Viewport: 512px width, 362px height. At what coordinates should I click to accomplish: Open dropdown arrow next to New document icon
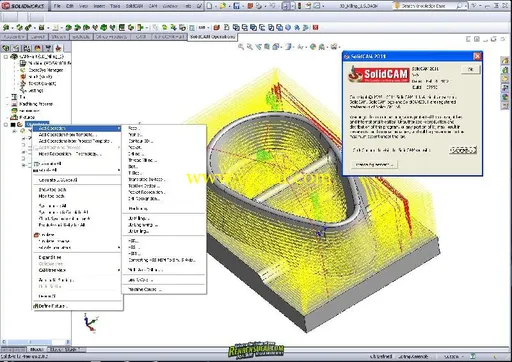pyautogui.click(x=215, y=6)
